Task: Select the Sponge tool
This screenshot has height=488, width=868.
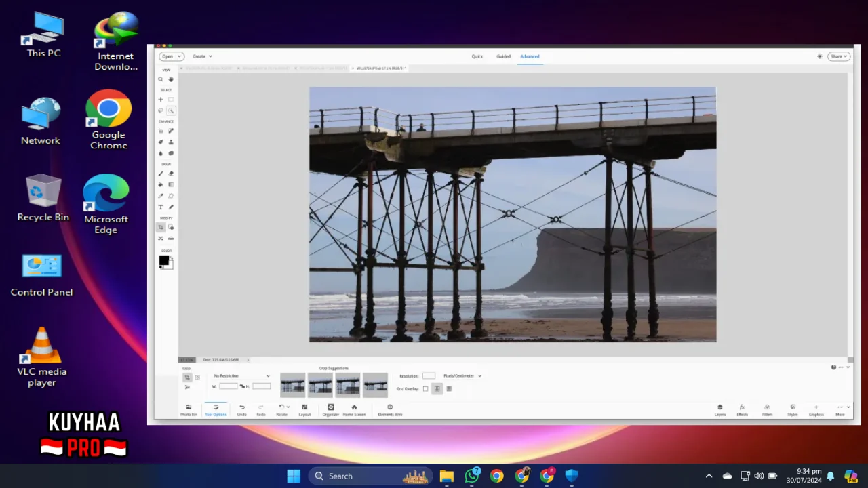Action: pos(171,153)
